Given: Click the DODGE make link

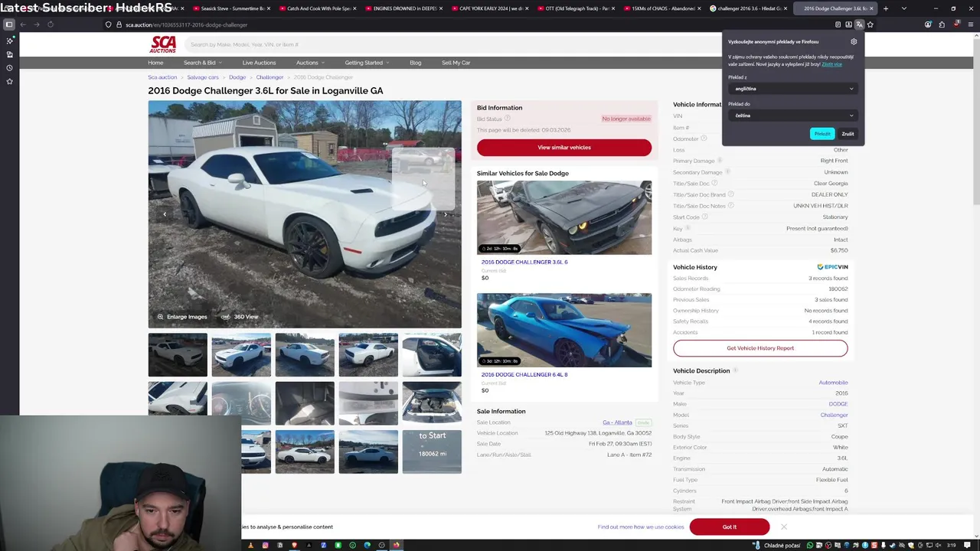Looking at the screenshot, I should (838, 404).
